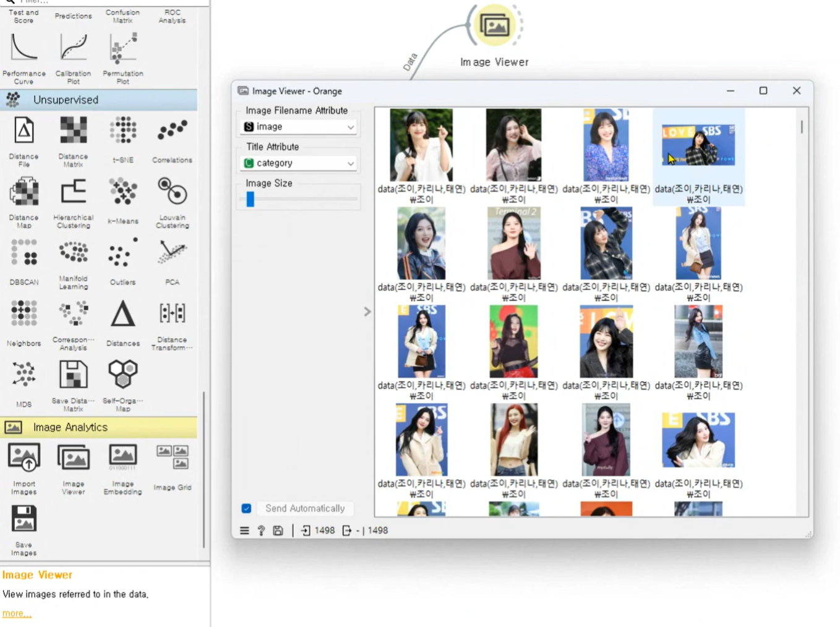Click the image list vertical scrollbar
840x627 pixels.
[x=802, y=127]
